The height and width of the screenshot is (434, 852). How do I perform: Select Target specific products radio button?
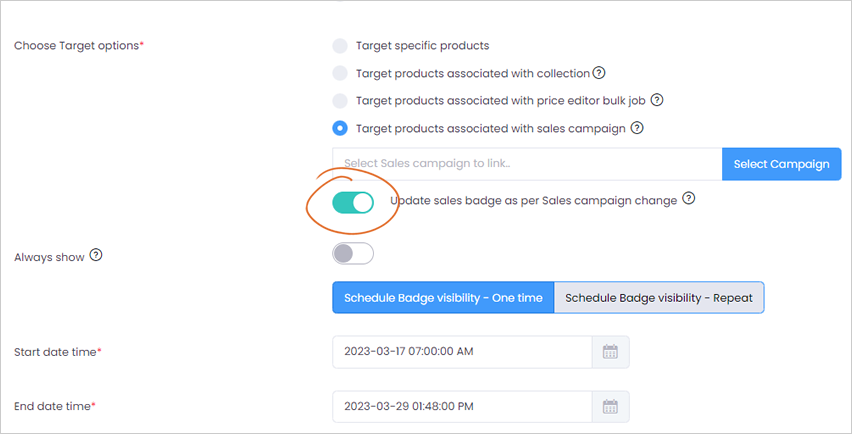click(x=340, y=46)
